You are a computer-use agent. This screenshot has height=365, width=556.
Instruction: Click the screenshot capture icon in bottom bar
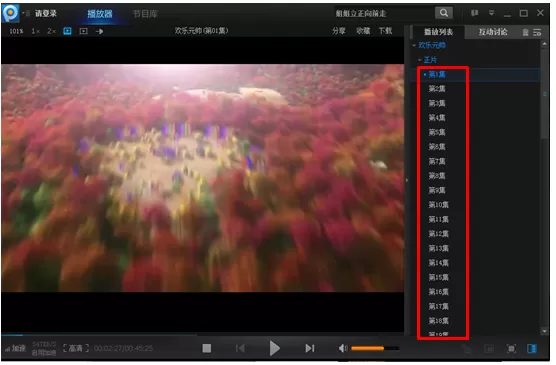pos(489,349)
